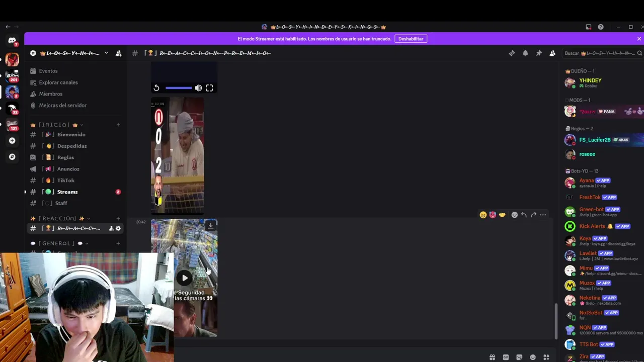Play the security cameras video
644x362 pixels.
pyautogui.click(x=185, y=278)
